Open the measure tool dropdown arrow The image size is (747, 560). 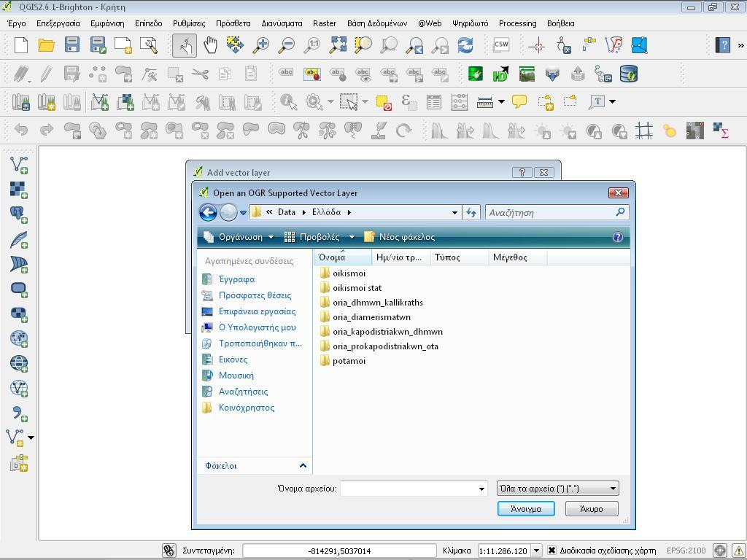(501, 101)
